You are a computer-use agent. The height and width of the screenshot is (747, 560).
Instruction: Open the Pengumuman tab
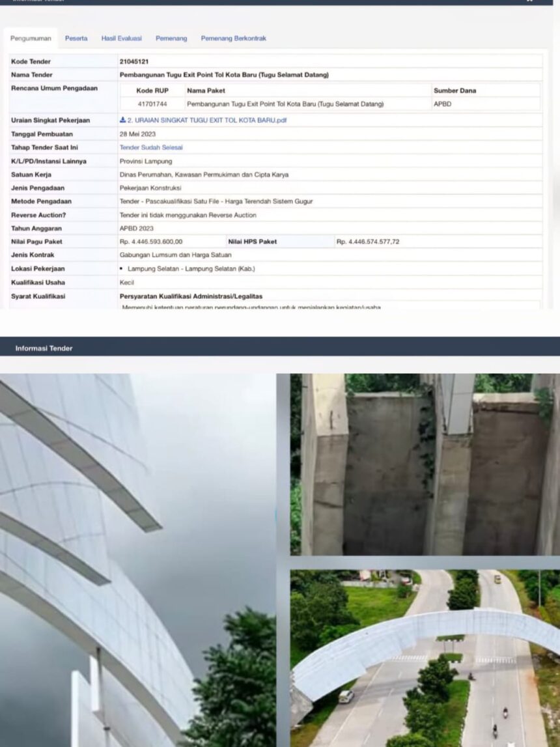pyautogui.click(x=31, y=38)
